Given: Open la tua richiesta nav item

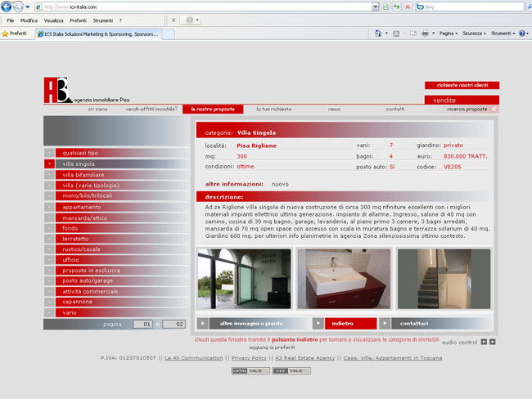Looking at the screenshot, I should [x=274, y=110].
